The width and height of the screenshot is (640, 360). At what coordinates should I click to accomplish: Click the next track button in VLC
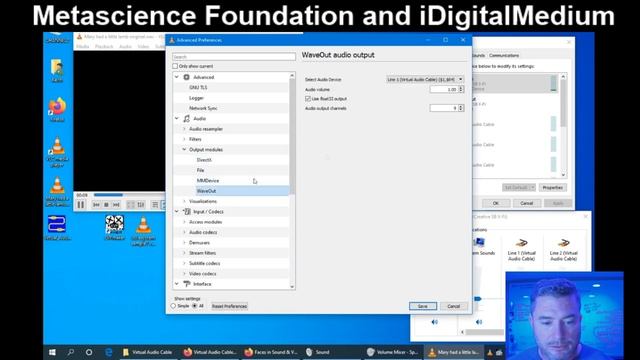point(116,205)
